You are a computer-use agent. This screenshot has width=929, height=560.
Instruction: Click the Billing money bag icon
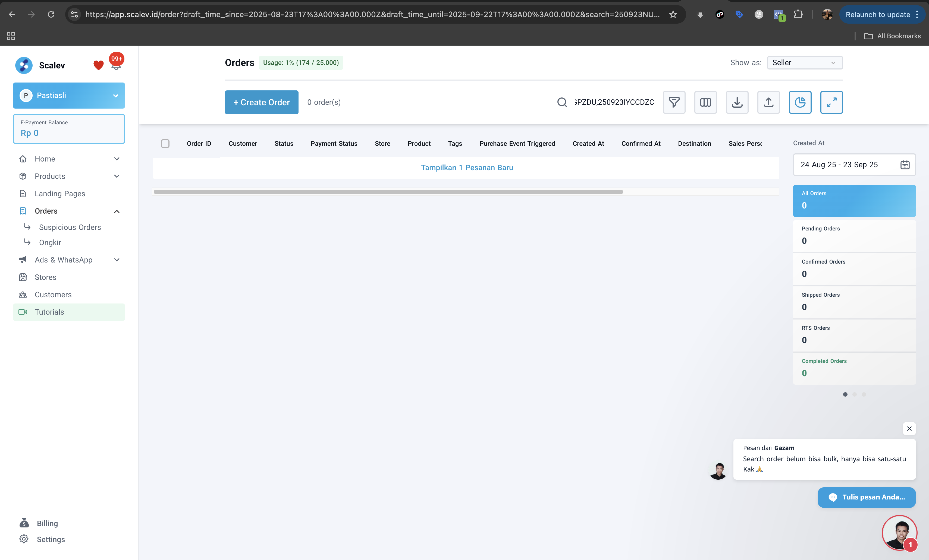[x=24, y=523]
